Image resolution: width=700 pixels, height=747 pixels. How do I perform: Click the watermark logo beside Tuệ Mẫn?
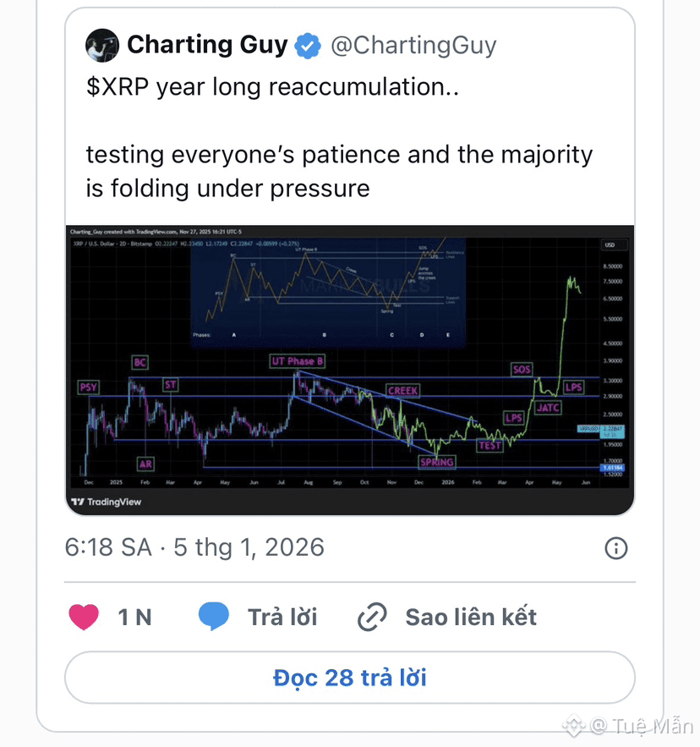[575, 725]
